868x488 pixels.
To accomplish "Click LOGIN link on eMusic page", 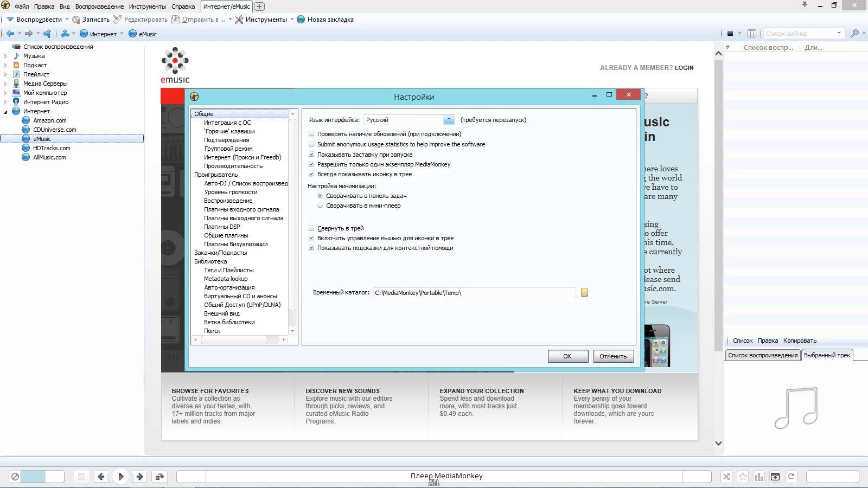I will (x=684, y=68).
